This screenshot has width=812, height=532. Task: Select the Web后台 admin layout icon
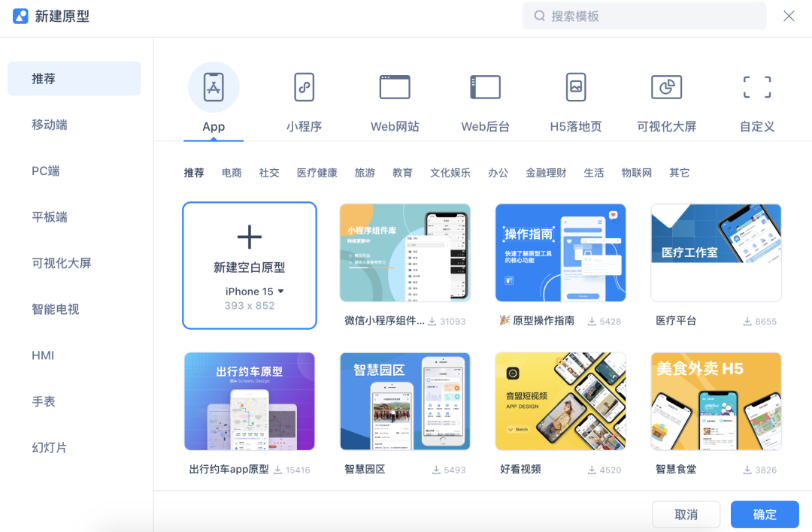point(485,87)
